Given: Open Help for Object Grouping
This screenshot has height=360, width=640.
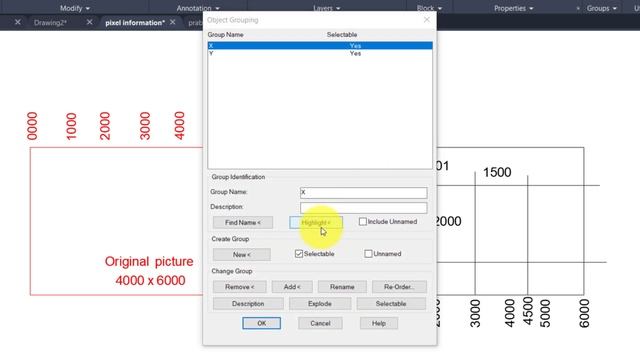Looking at the screenshot, I should pos(379,323).
